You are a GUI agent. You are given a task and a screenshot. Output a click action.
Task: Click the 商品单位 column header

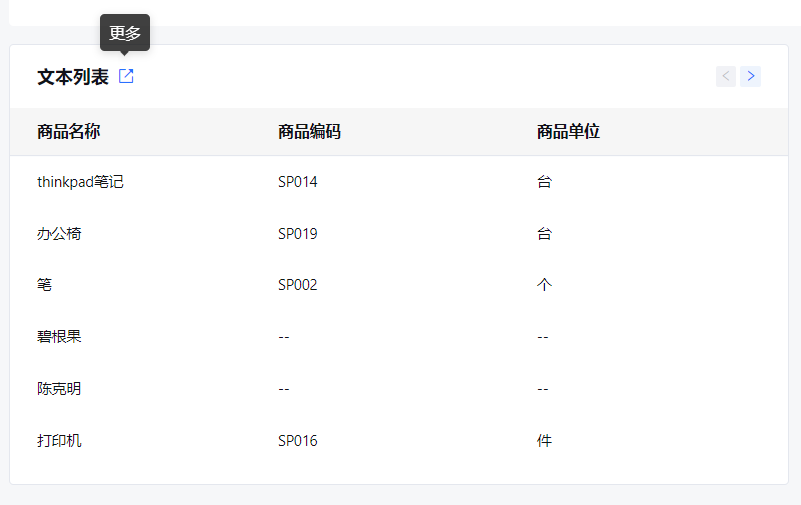(x=568, y=132)
